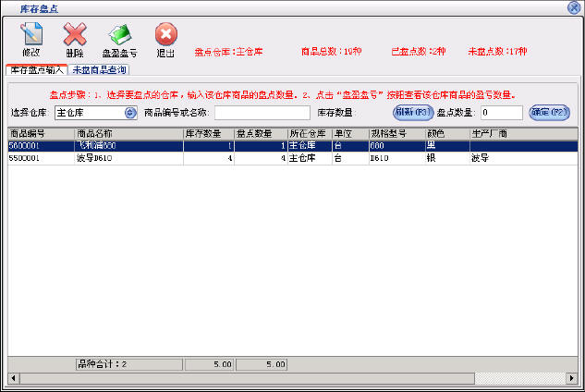Switch to the 未盘商品查询 tab
The width and height of the screenshot is (585, 392).
[x=100, y=69]
